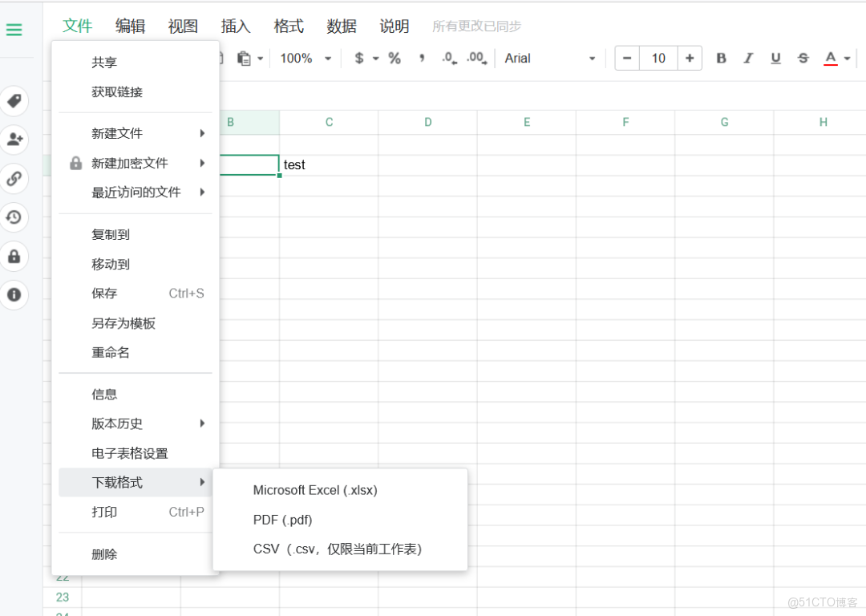
Task: Open the 100% zoom dropdown
Action: pyautogui.click(x=305, y=58)
